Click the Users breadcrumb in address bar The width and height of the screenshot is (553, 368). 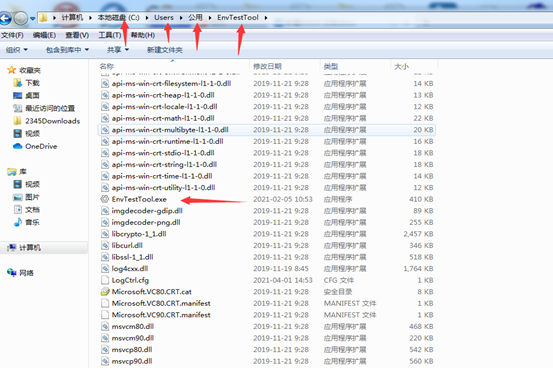tap(164, 18)
